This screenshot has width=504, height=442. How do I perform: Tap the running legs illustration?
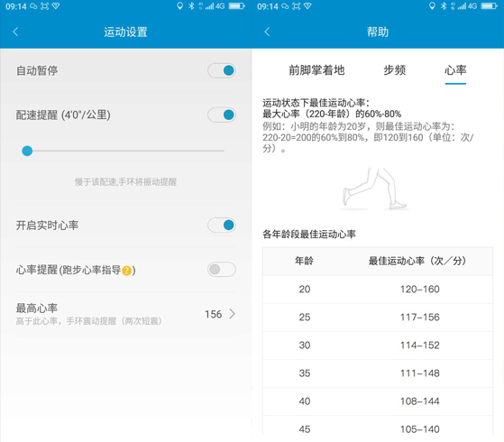click(x=375, y=189)
